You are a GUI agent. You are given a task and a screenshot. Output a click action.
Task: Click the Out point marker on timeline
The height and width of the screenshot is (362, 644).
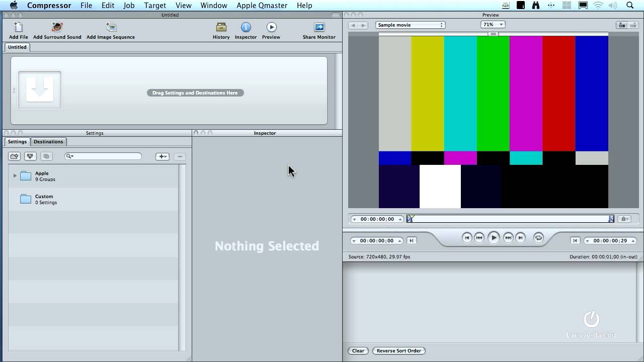pyautogui.click(x=611, y=219)
